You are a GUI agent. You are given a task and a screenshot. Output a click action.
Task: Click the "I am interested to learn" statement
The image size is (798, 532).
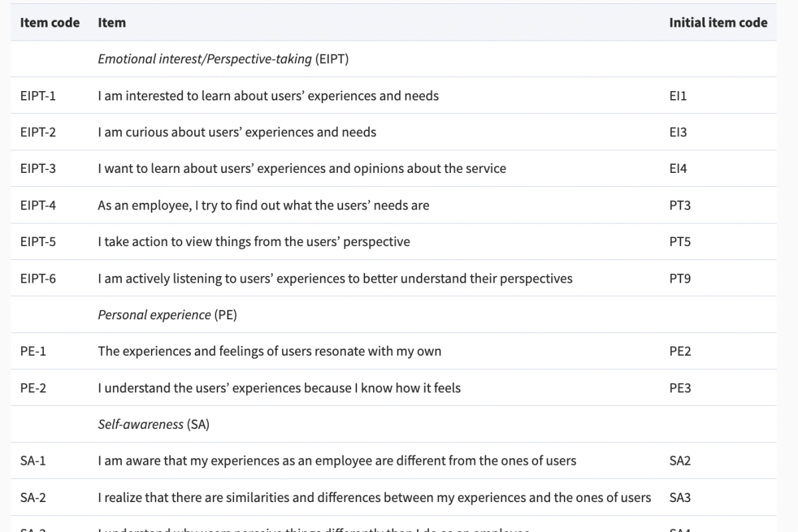(268, 96)
